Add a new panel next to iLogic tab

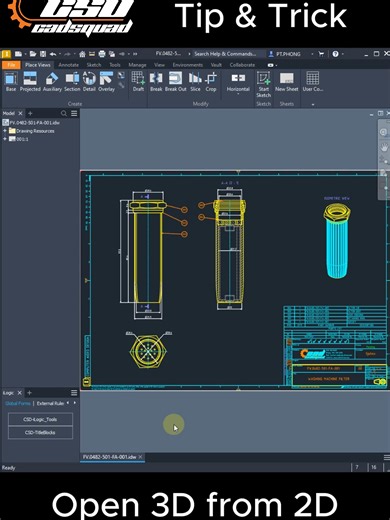pyautogui.click(x=29, y=393)
